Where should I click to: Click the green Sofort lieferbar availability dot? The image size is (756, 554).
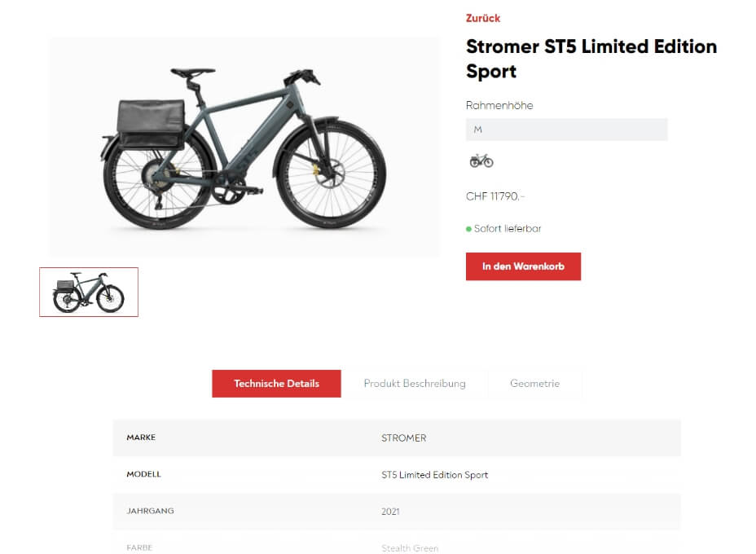(x=468, y=229)
